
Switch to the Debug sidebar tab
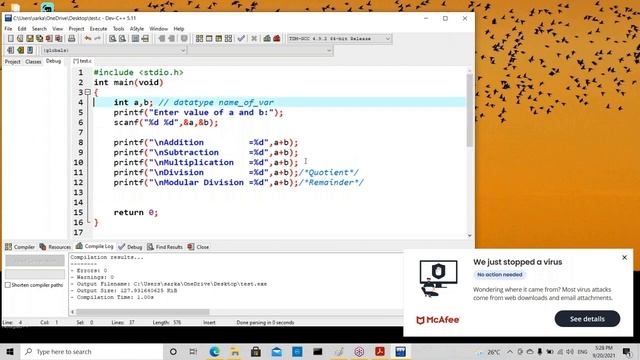pos(53,61)
